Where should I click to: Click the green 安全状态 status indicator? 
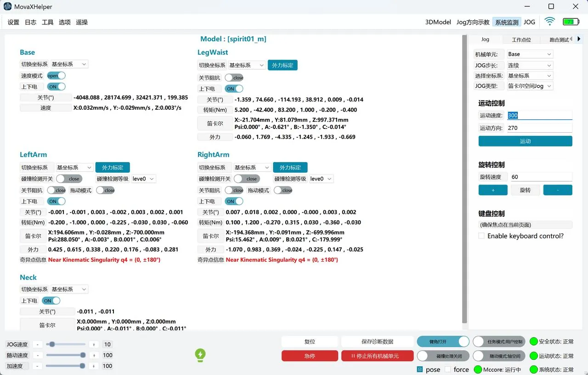click(x=533, y=341)
